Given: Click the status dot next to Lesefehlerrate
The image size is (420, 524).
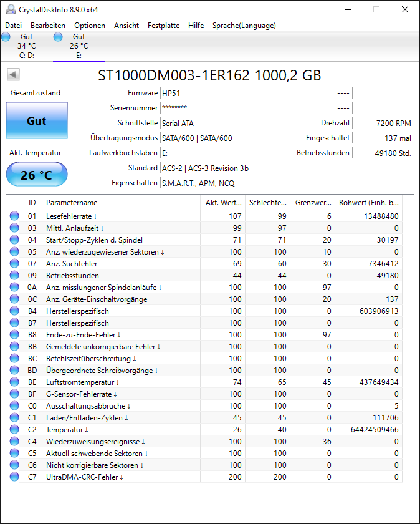Looking at the screenshot, I should pyautogui.click(x=14, y=216).
